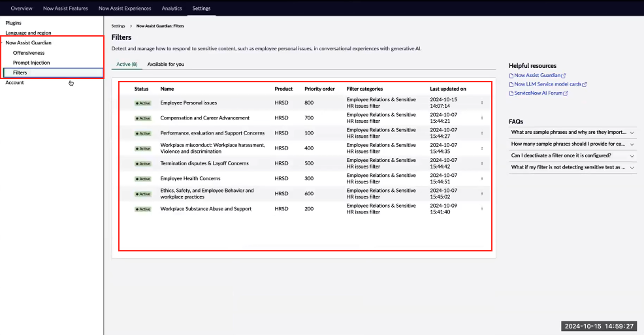Screen dimensions: 644x335
Task: Click priority value 200
Action: point(309,208)
